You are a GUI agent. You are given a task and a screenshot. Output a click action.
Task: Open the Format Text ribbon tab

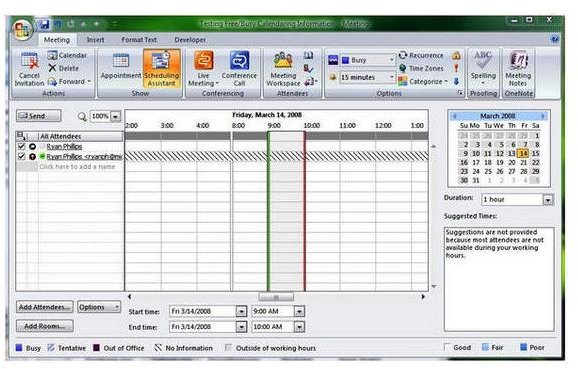[x=139, y=39]
